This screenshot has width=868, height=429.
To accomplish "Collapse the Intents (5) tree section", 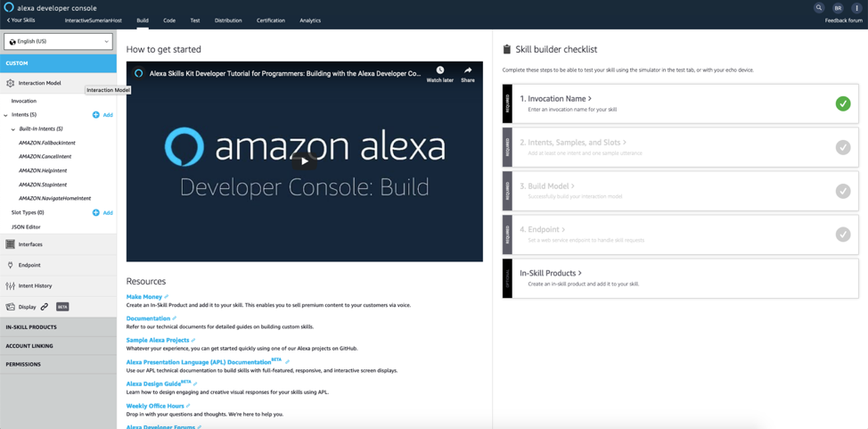I will coord(5,115).
